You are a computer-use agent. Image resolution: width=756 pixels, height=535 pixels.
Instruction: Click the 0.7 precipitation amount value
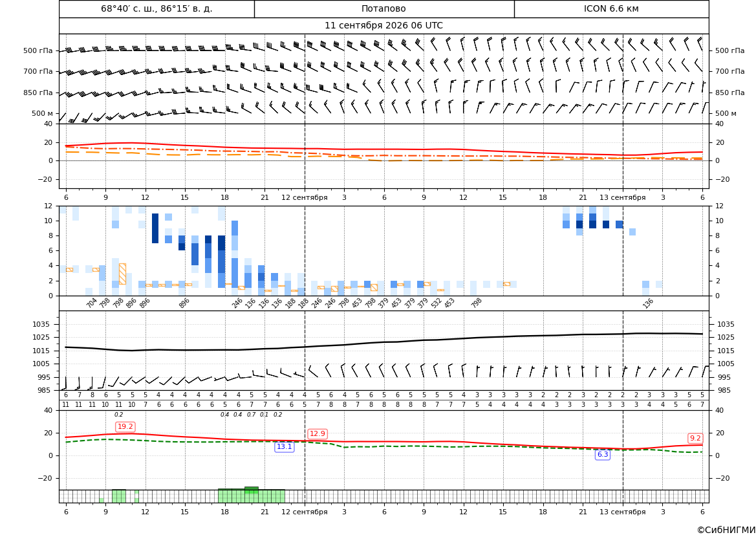(251, 415)
